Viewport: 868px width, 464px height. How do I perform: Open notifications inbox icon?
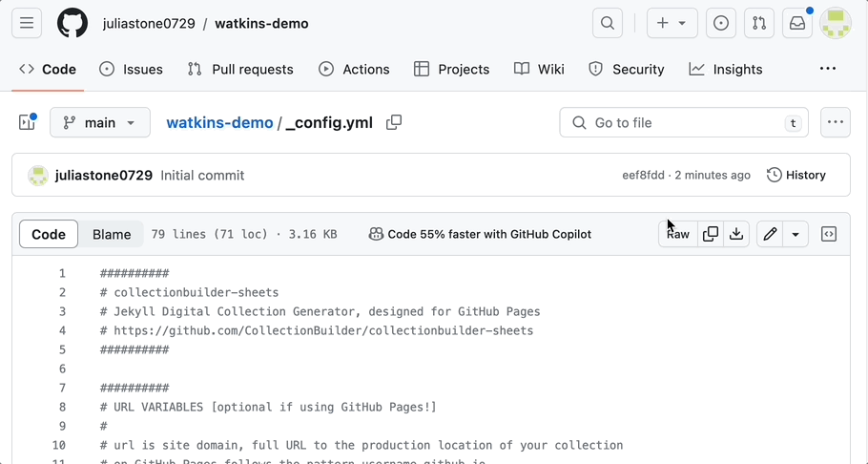tap(797, 23)
